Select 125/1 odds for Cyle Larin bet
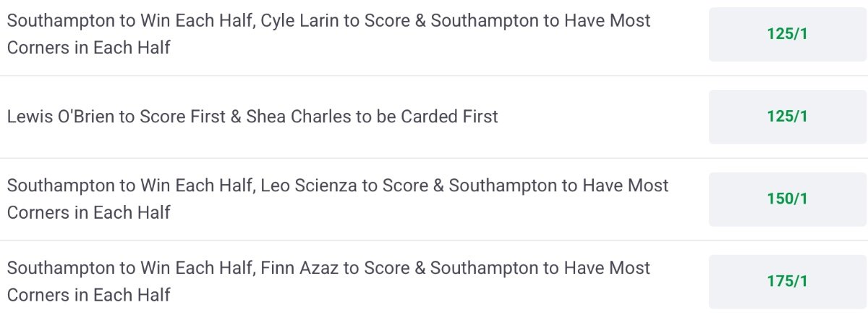This screenshot has width=868, height=318. click(787, 34)
